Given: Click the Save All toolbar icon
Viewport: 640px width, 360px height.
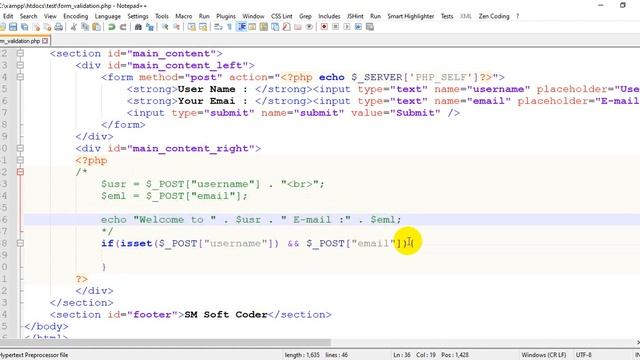Looking at the screenshot, I should 25,27.
